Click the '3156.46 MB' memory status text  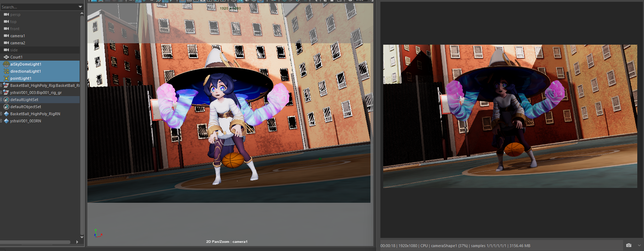click(520, 246)
